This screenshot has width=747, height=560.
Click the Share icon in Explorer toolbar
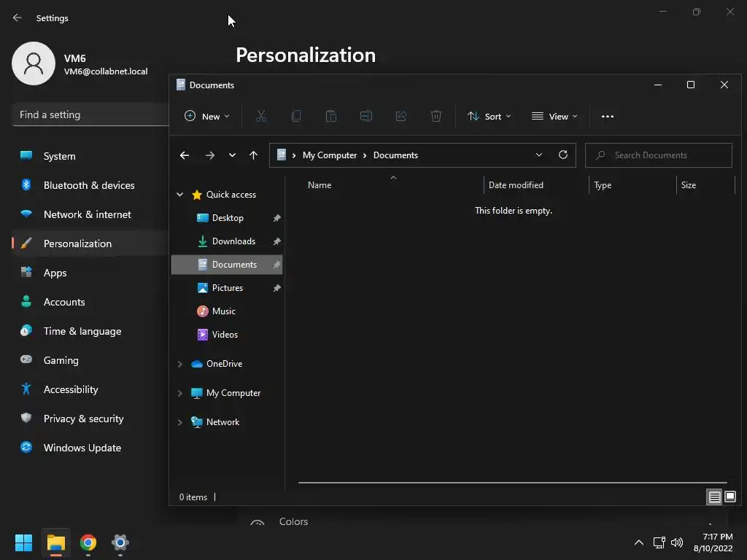coord(401,116)
